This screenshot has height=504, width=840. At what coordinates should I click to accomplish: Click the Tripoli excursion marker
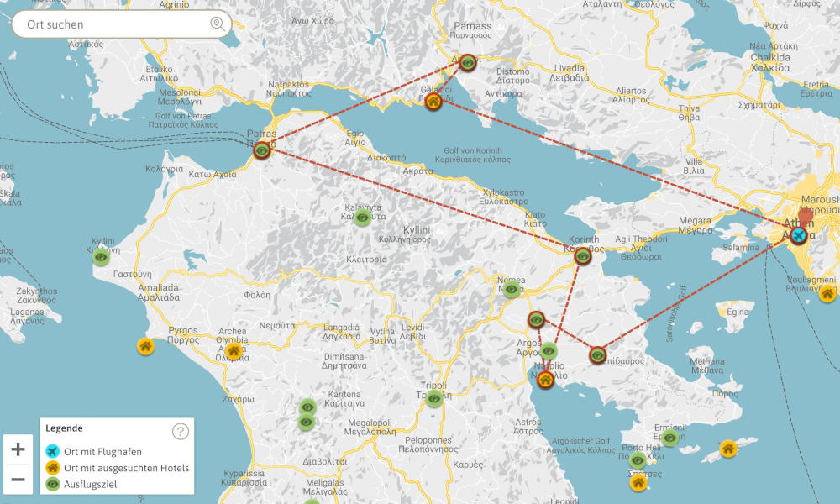coord(434,399)
